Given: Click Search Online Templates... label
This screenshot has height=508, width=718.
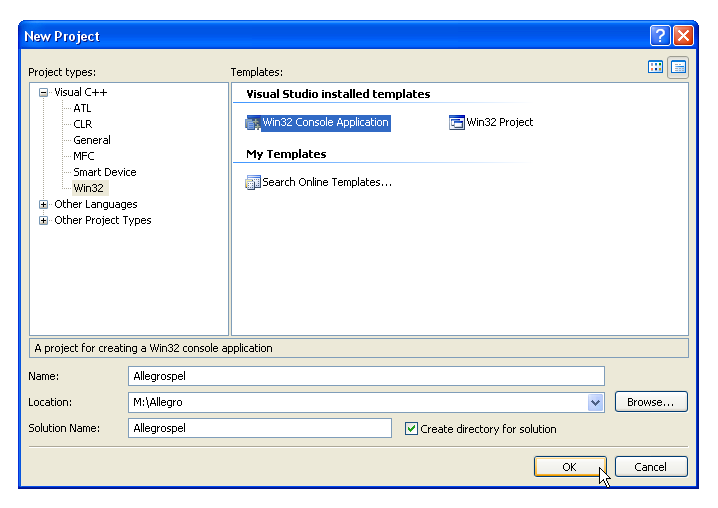Looking at the screenshot, I should [327, 182].
